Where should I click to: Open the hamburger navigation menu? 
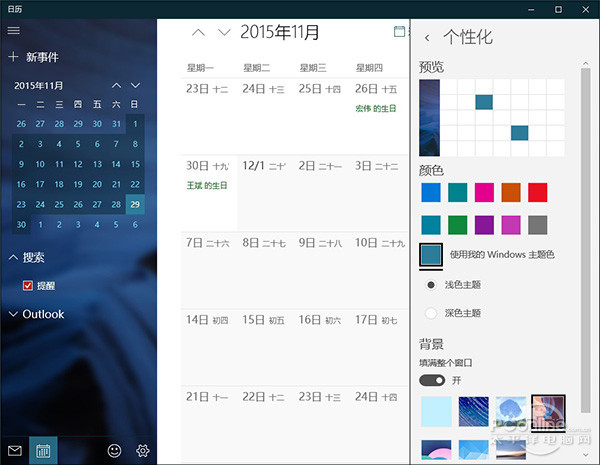(14, 30)
